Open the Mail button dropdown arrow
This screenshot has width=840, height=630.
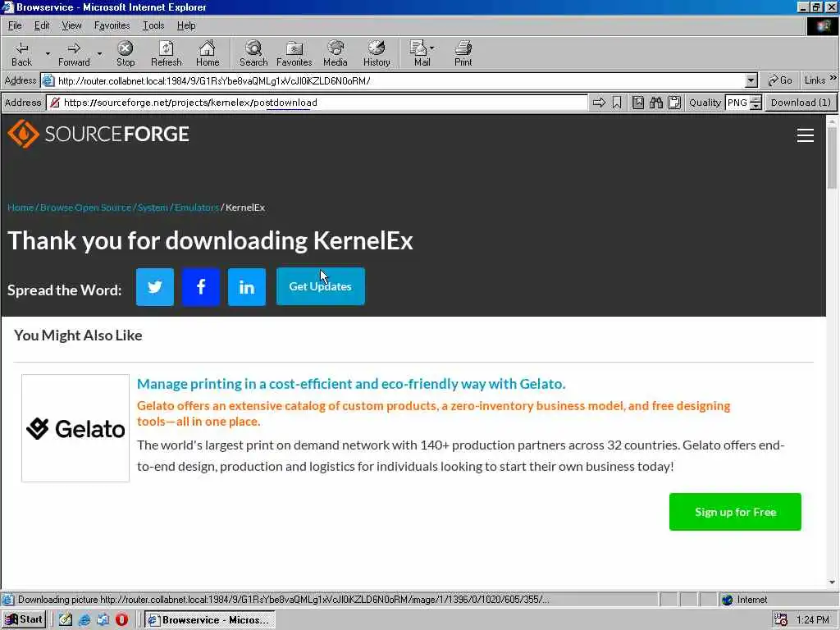tap(431, 48)
